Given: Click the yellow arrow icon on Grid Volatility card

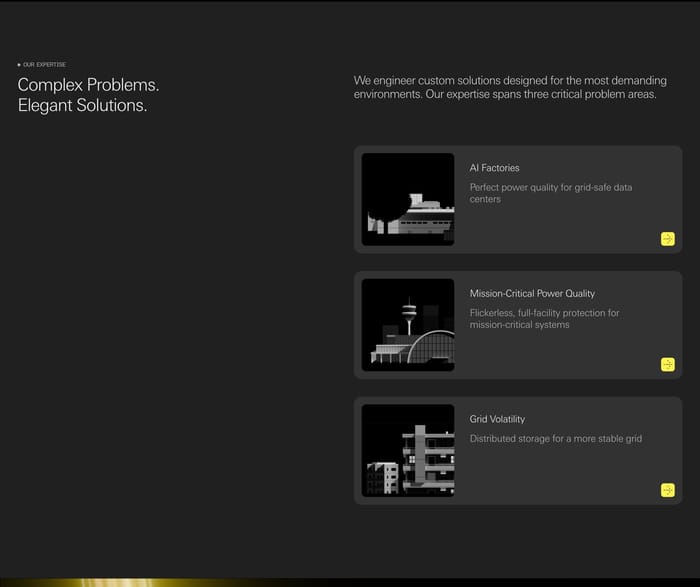Looking at the screenshot, I should [667, 490].
